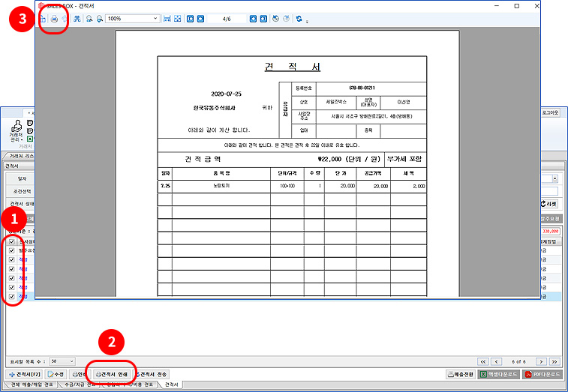568x392 pixels.
Task: Click the zoom out magnifier icon
Action: 100,19
